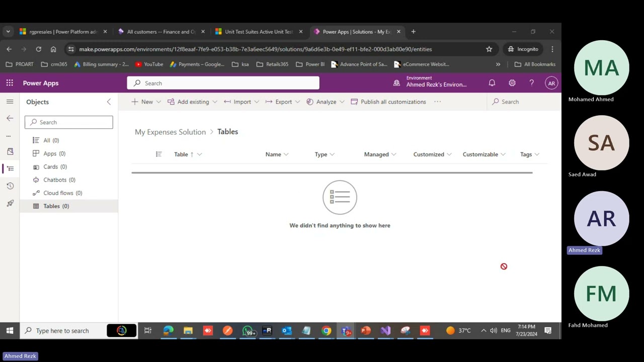This screenshot has width=644, height=362.
Task: Click the Power Apps header search box
Action: coord(223,83)
